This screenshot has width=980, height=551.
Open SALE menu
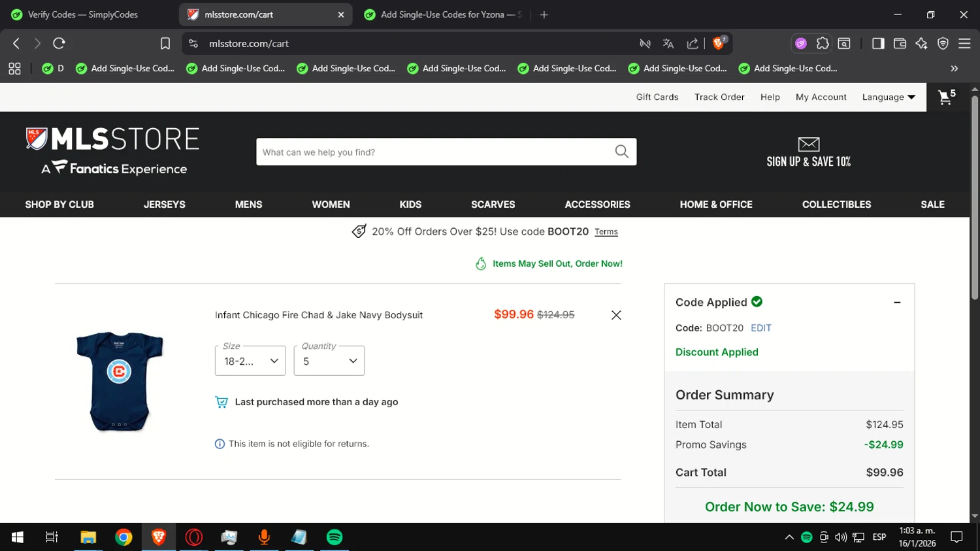[x=932, y=205]
